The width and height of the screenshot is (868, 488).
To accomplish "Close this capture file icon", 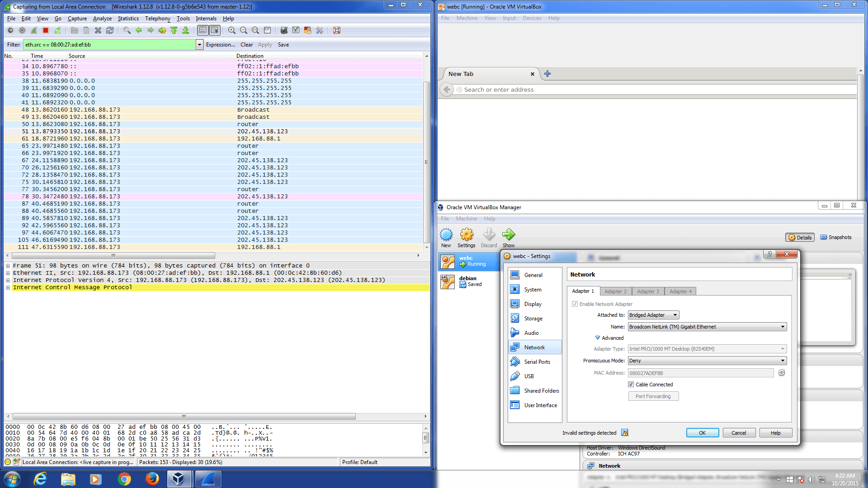I will 98,30.
